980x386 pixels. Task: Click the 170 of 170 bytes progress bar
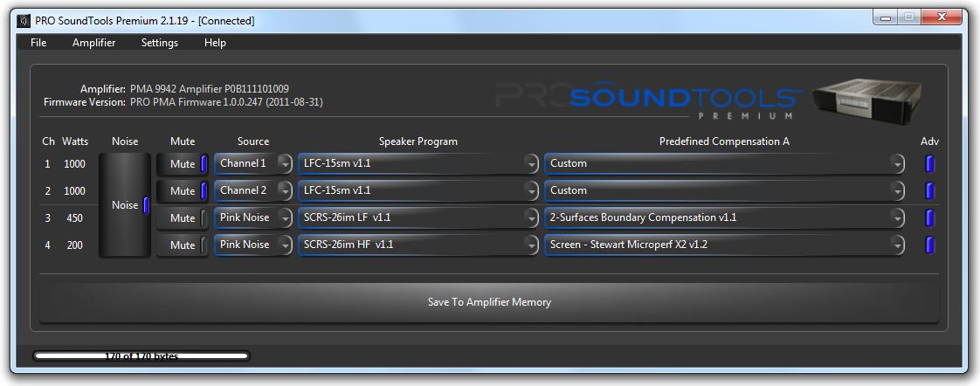pos(141,356)
